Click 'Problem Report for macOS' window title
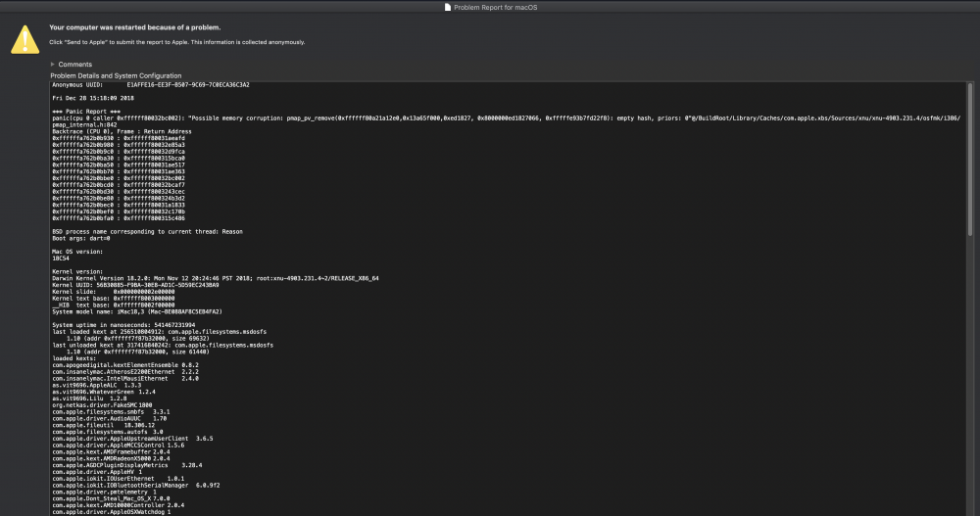The width and height of the screenshot is (980, 516). click(x=495, y=8)
